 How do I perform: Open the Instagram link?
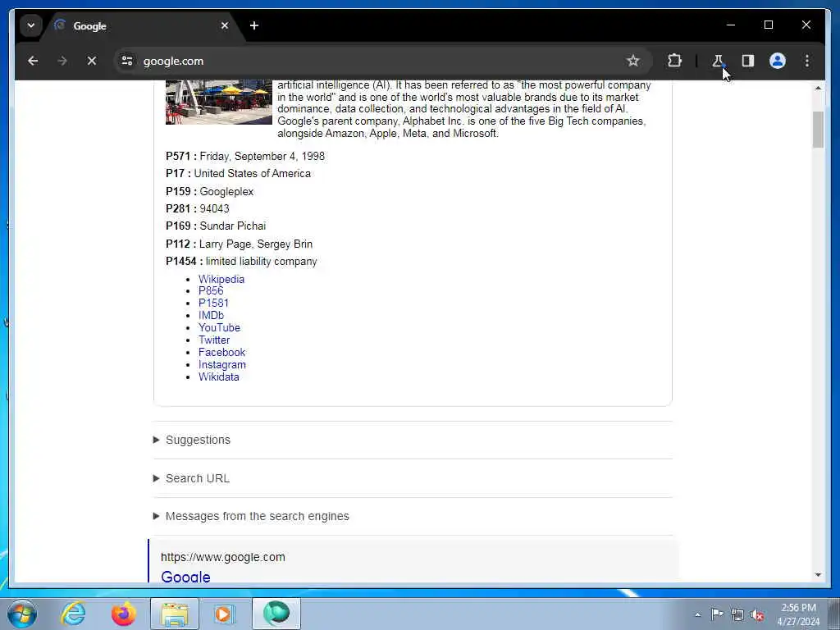(221, 365)
